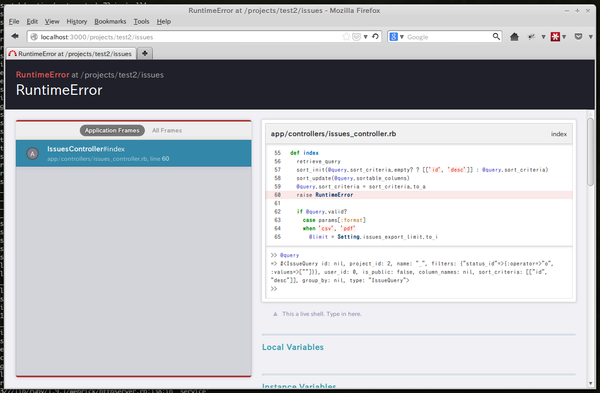Image resolution: width=600 pixels, height=393 pixels.
Task: Click the Local Variables heading
Action: [x=293, y=347]
